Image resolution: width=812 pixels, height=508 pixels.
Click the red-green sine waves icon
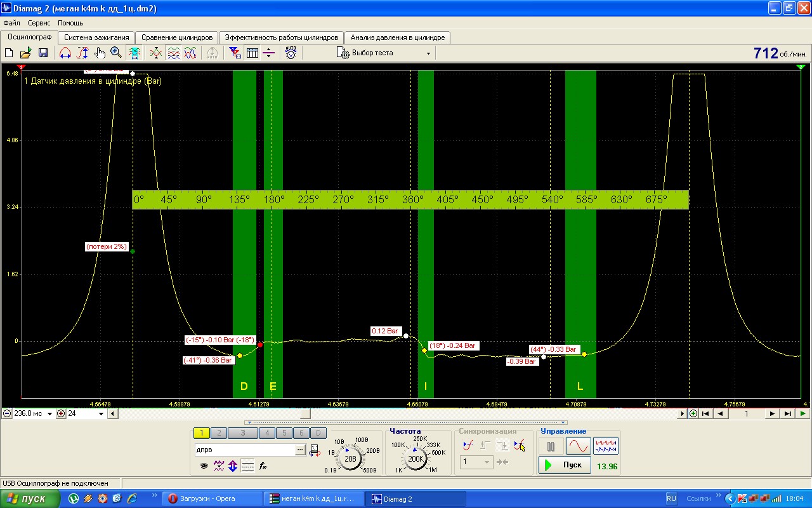190,53
